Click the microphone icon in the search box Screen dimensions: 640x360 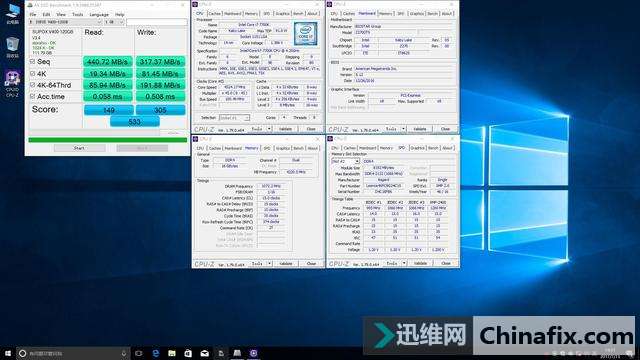124,353
